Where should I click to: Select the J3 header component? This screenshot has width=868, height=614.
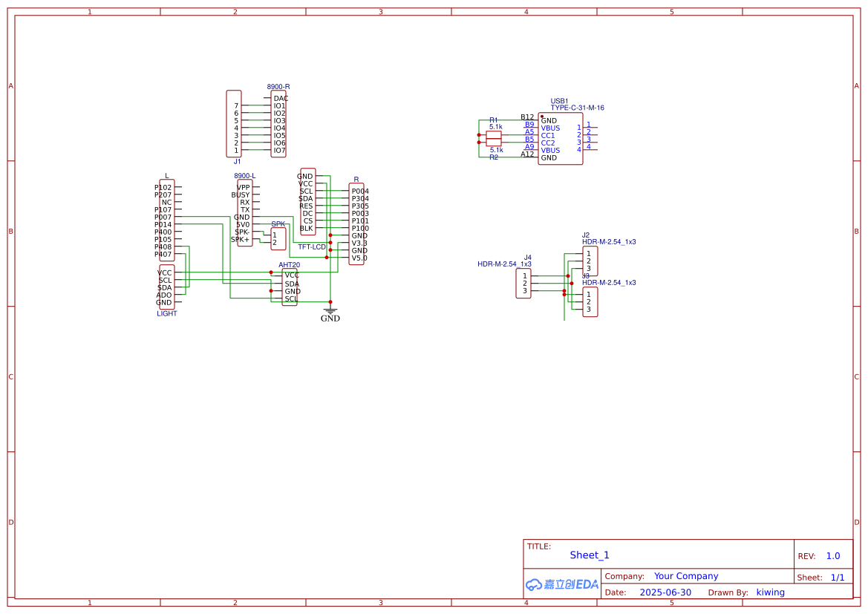point(590,302)
